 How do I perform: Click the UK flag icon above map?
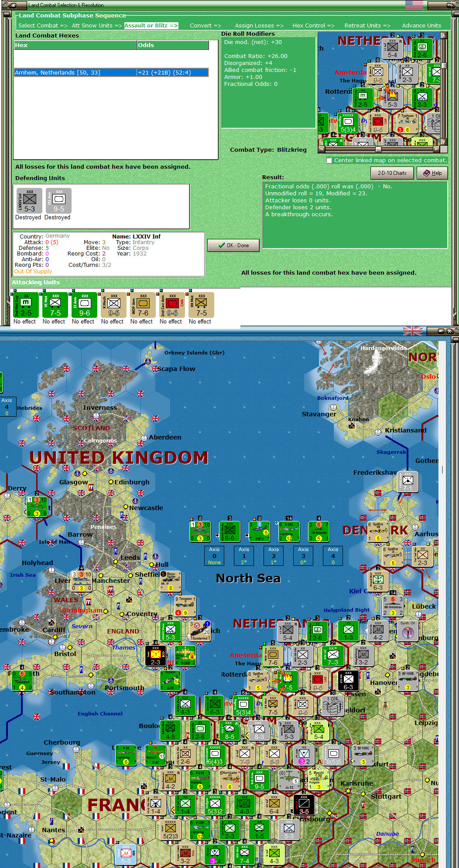pyautogui.click(x=413, y=331)
